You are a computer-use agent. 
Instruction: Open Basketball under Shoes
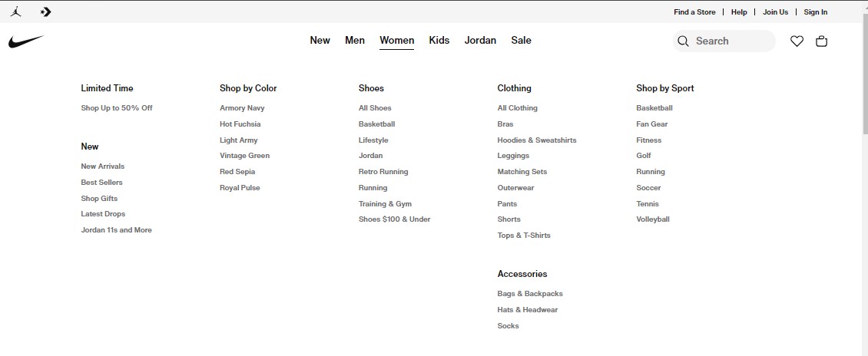pos(376,124)
